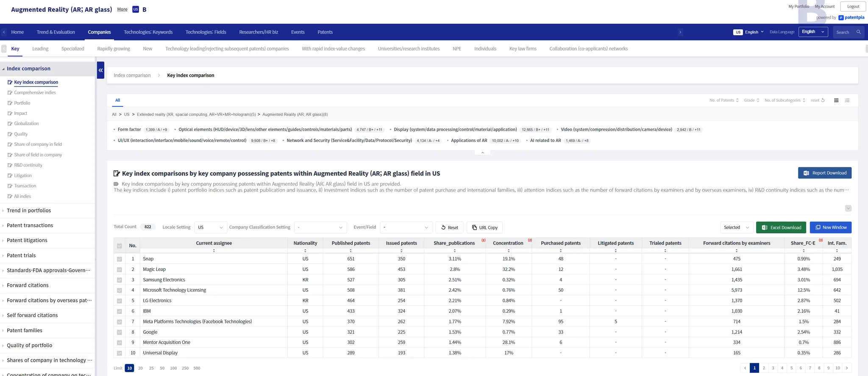Go to next page of results
Screen dimensions: 868x376
click(x=847, y=368)
